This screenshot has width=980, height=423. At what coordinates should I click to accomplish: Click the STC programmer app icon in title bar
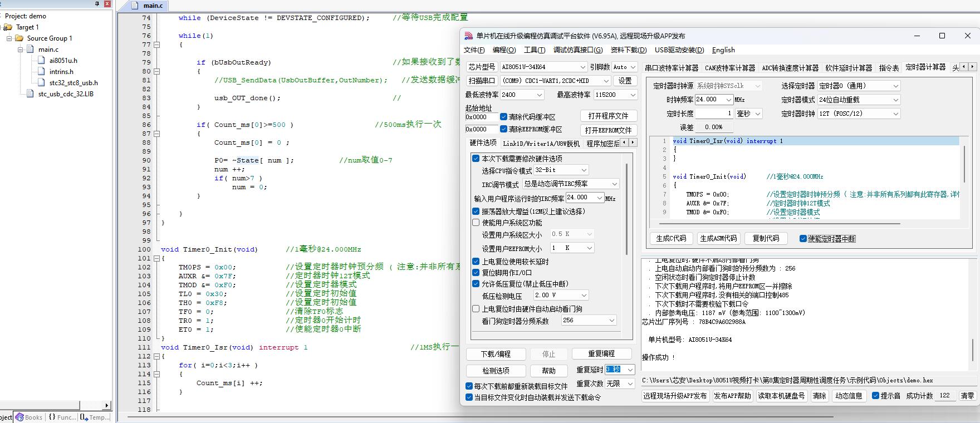tap(468, 36)
